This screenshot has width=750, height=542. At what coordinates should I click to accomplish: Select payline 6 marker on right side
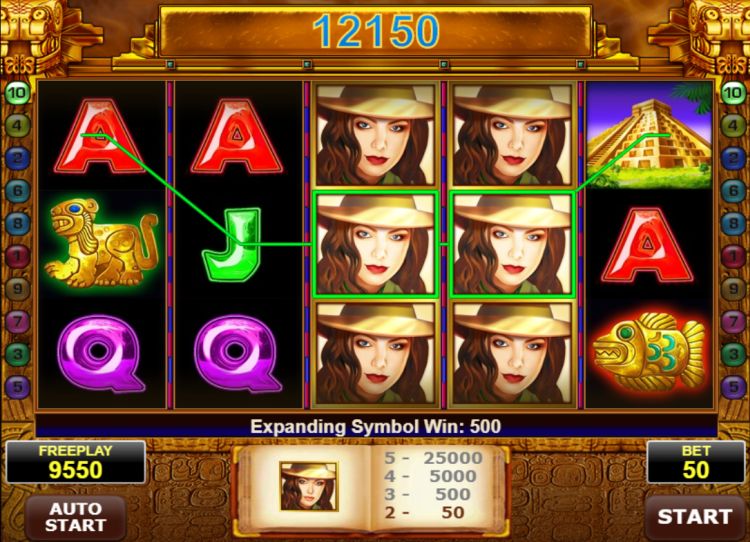point(733,191)
